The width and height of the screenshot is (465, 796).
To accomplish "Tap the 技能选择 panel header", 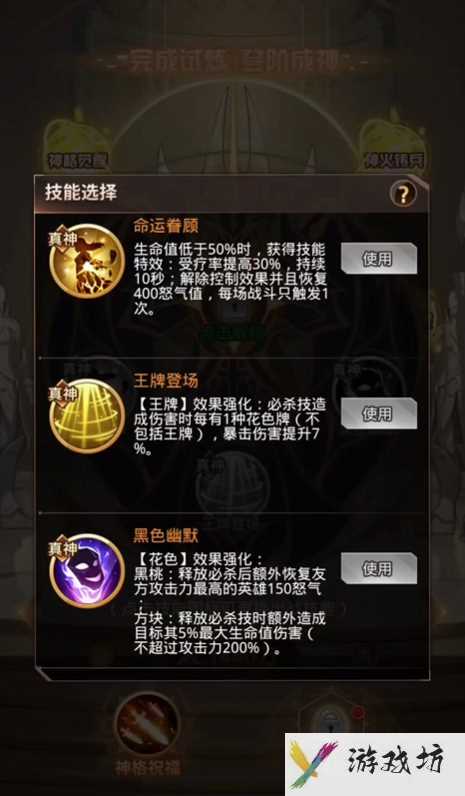I will pyautogui.click(x=231, y=193).
